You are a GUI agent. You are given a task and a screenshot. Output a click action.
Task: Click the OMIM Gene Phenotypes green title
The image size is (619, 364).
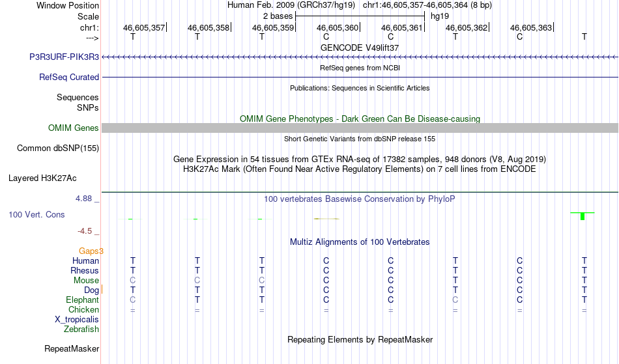[x=360, y=119]
